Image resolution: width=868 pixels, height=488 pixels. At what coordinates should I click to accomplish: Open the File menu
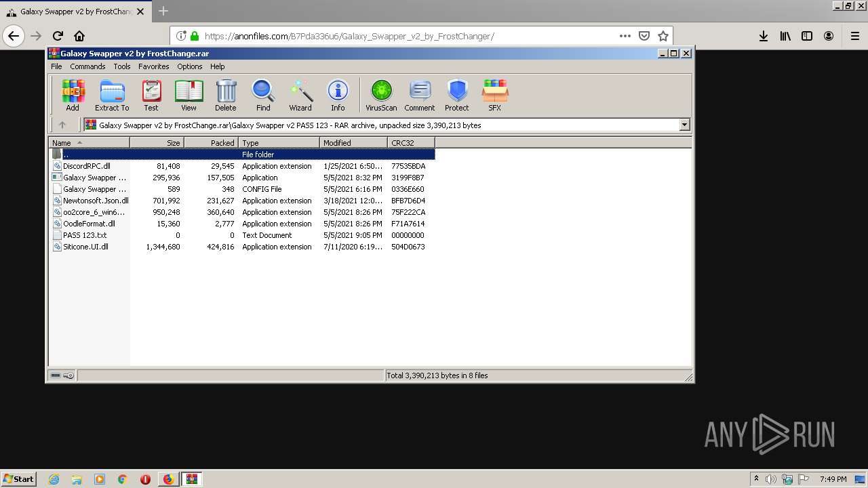[x=56, y=66]
